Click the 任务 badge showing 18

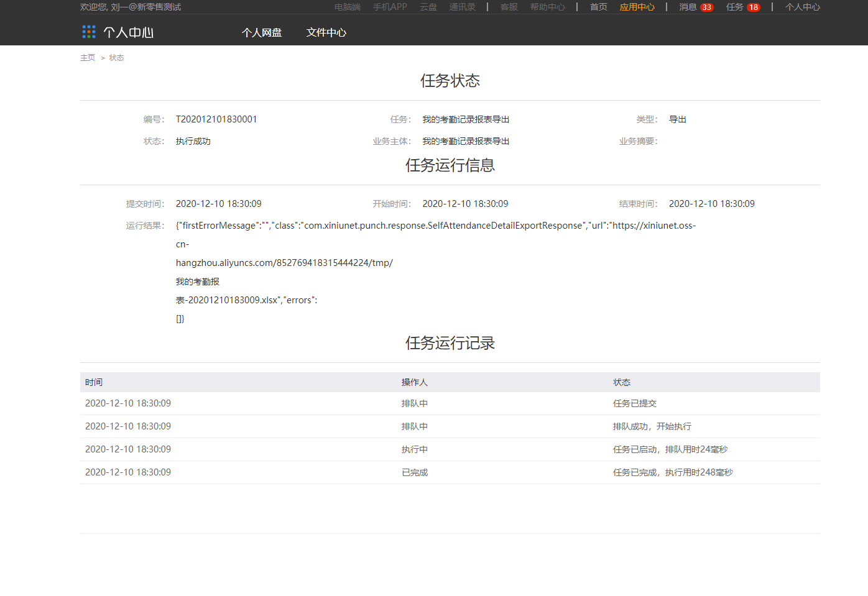pyautogui.click(x=754, y=7)
